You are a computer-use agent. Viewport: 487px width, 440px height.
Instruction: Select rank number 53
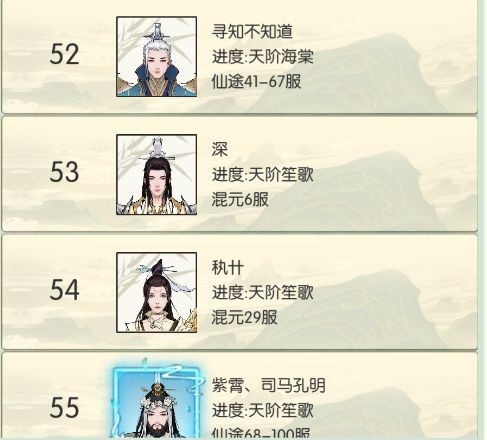[x=64, y=172]
